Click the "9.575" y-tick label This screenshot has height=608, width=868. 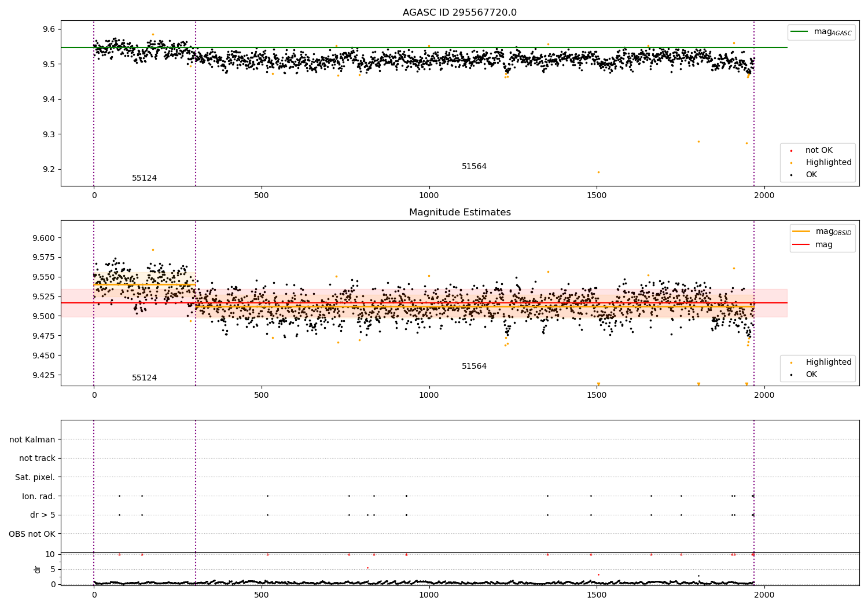click(44, 258)
